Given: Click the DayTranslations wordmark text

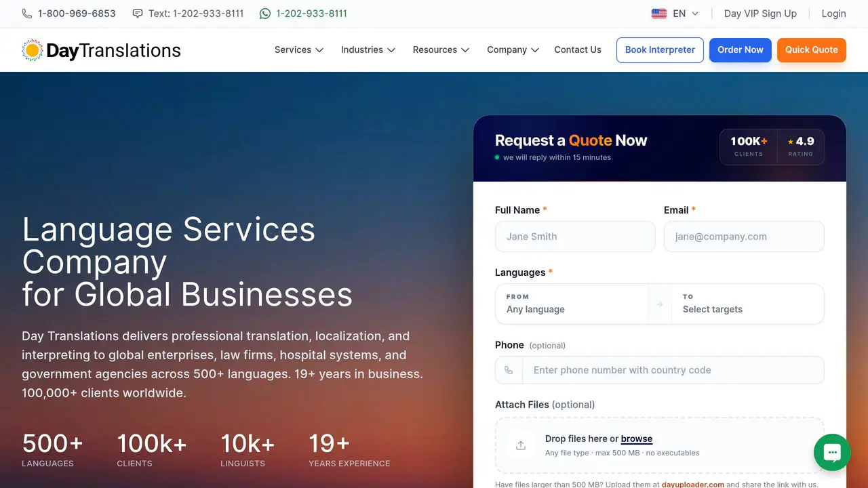Looking at the screenshot, I should (x=113, y=50).
